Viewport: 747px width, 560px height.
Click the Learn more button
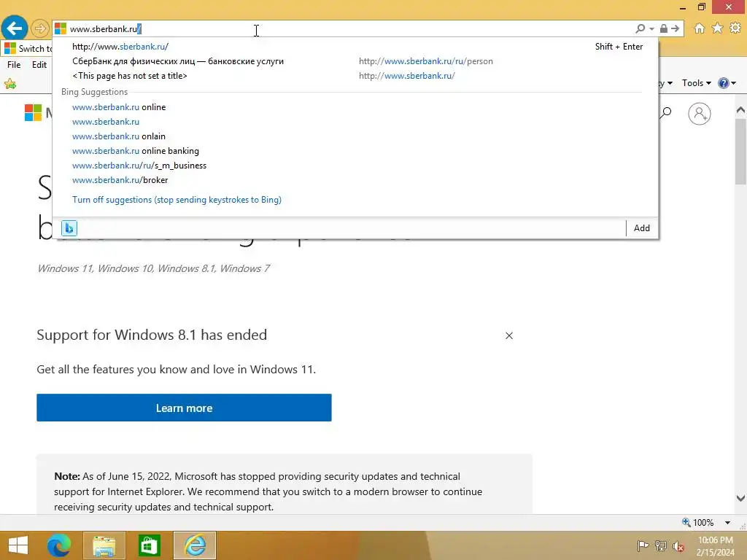[184, 408]
